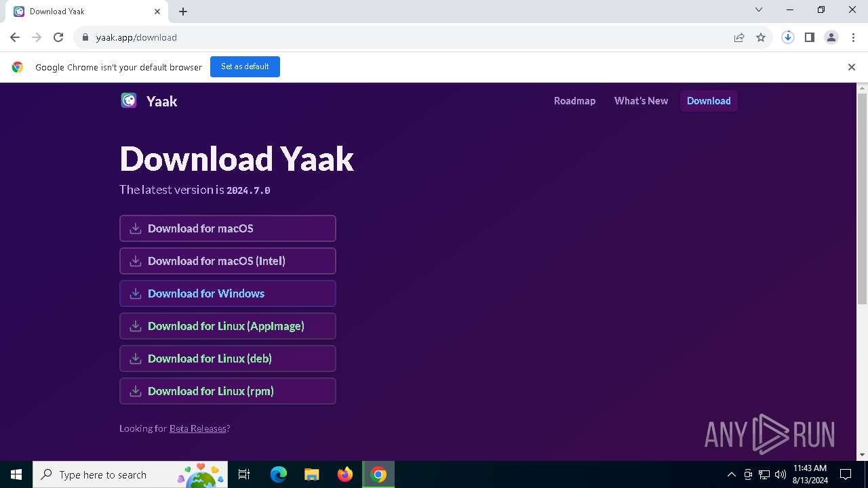
Task: Go back to the previous page
Action: coord(15,37)
